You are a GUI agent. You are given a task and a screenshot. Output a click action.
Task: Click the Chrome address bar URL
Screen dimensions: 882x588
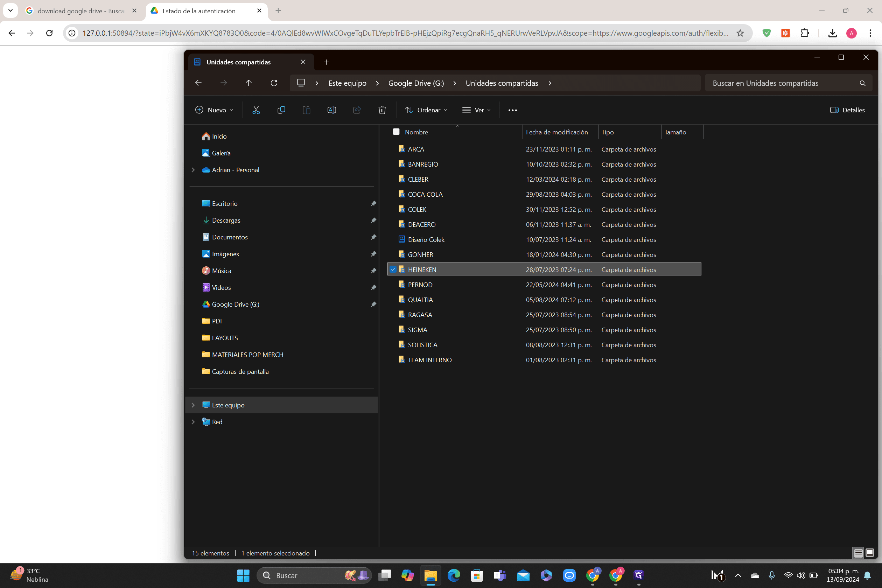[405, 33]
